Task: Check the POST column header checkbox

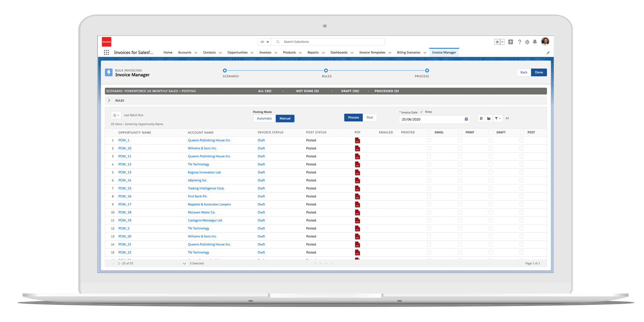Action: coord(522,132)
